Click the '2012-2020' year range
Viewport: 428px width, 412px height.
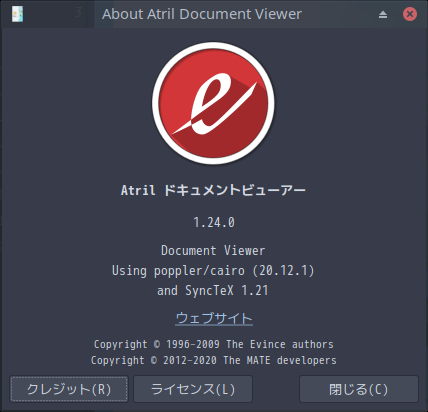(x=190, y=360)
